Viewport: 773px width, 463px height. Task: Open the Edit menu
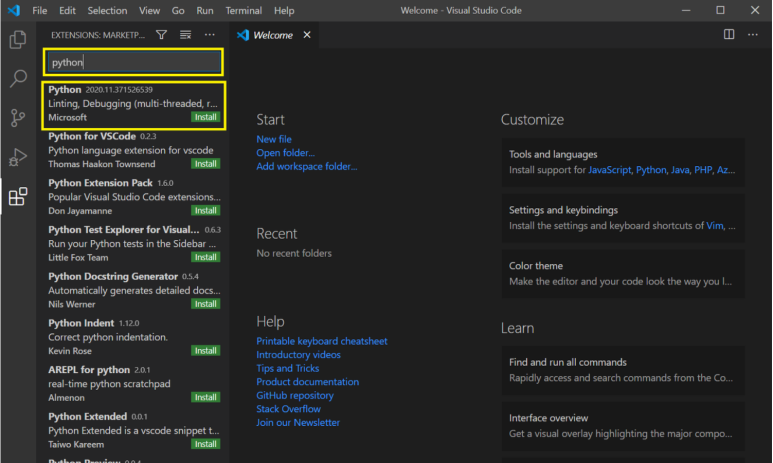(x=67, y=10)
